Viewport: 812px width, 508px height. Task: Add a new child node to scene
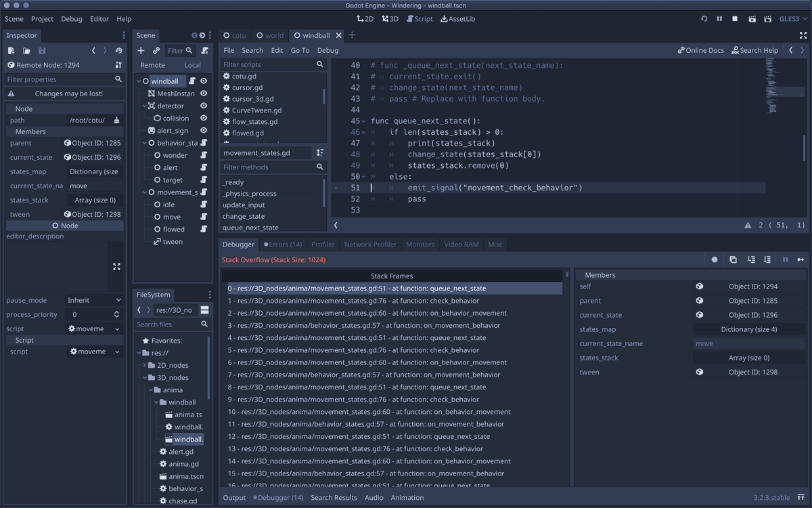[141, 51]
